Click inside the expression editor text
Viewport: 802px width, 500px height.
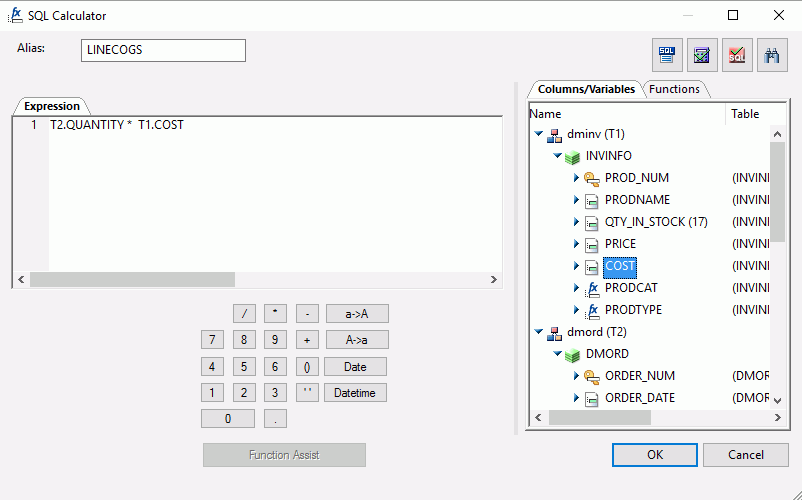click(x=117, y=125)
